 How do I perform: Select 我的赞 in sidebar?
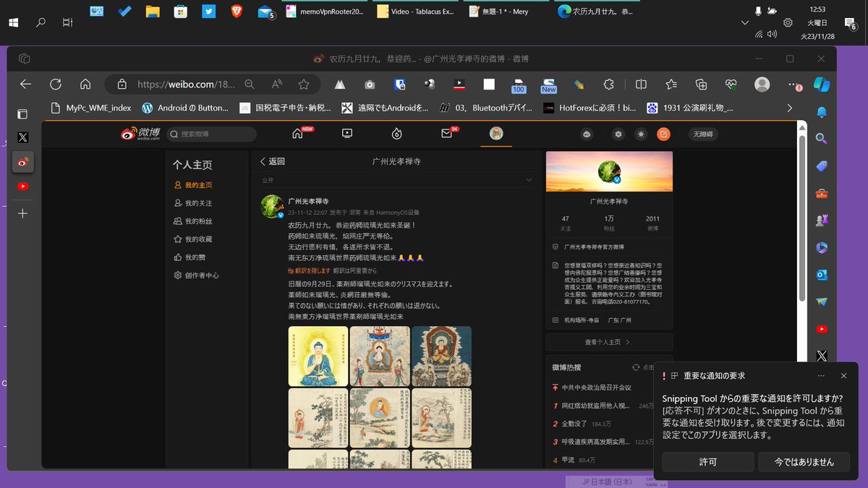click(189, 257)
